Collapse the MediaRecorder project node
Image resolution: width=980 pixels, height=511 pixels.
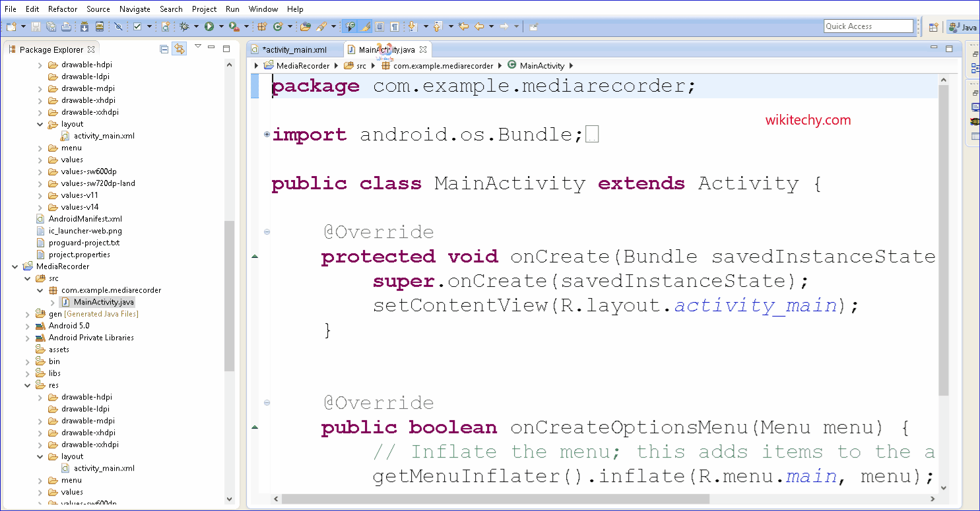coord(15,266)
